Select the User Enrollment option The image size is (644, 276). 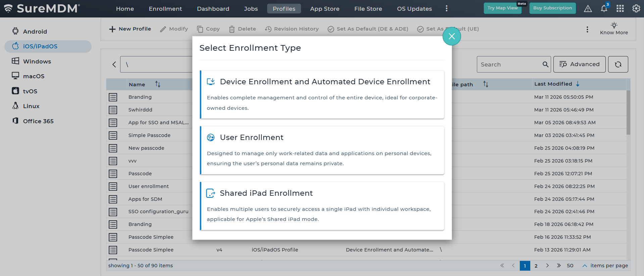[322, 150]
